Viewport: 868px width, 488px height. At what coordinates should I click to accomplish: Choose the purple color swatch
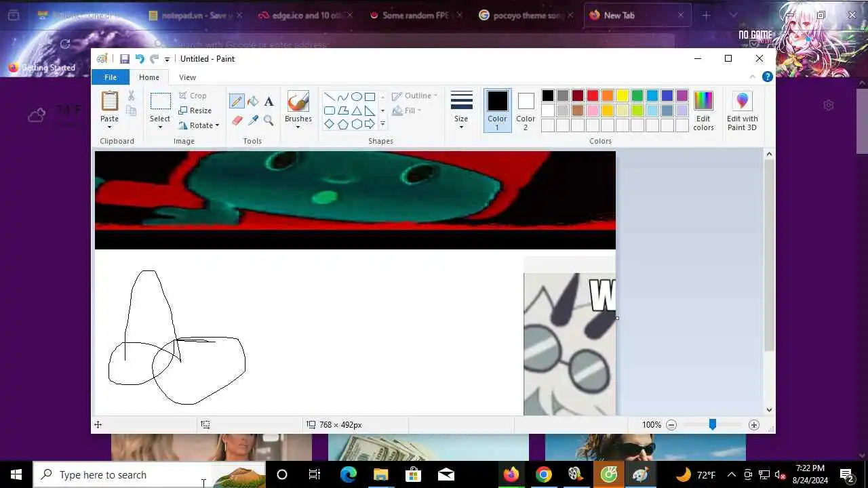[682, 96]
